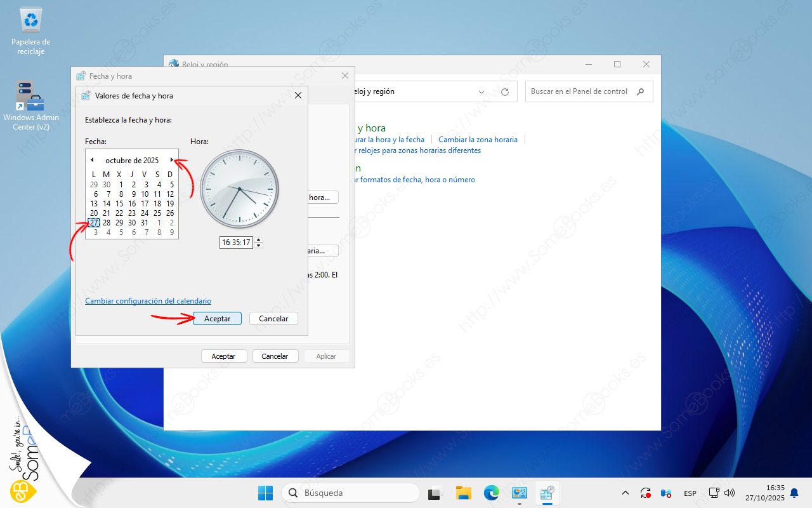Click the Windows Start button
The image size is (812, 508).
pyautogui.click(x=265, y=493)
